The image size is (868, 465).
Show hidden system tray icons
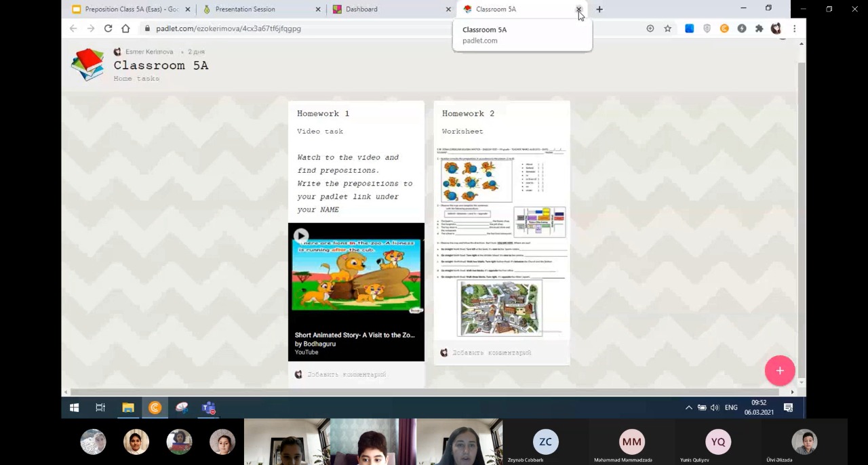pos(689,407)
